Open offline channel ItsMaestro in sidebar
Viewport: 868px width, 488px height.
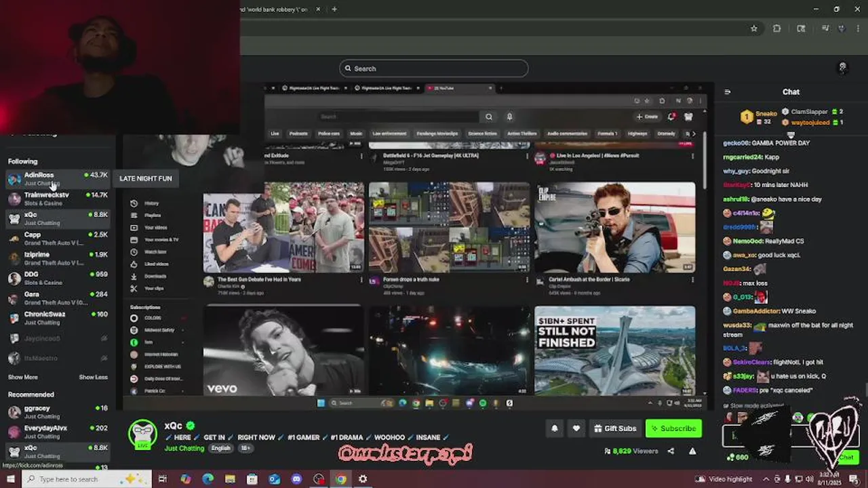58,358
